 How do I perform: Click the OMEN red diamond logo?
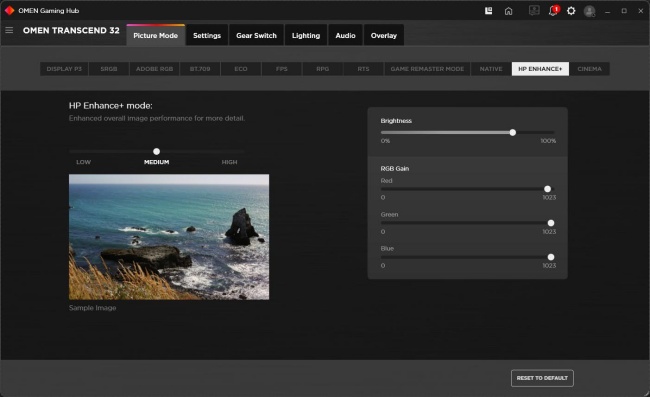(x=9, y=10)
